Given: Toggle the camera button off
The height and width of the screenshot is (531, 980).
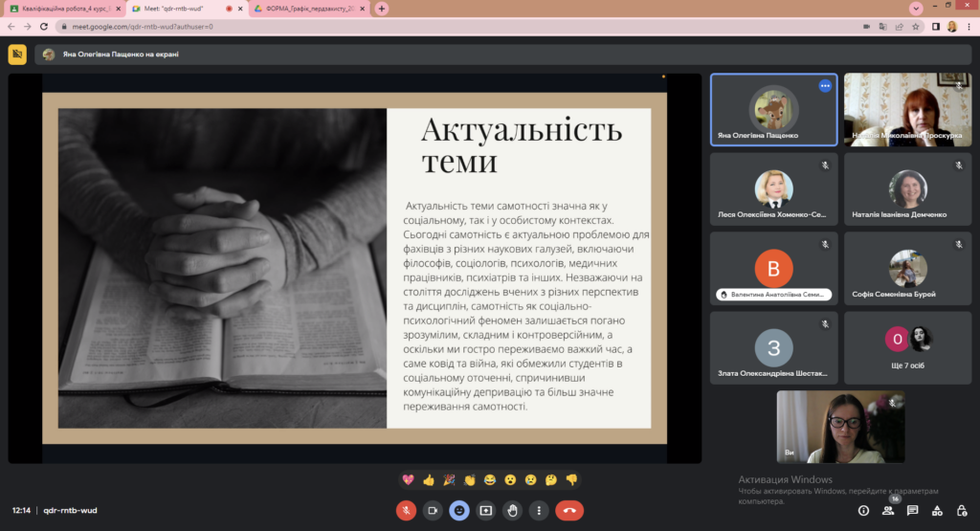Looking at the screenshot, I should pyautogui.click(x=433, y=511).
